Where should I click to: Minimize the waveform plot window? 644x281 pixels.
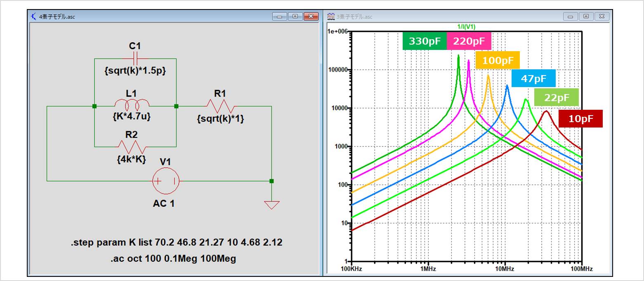pos(571,17)
